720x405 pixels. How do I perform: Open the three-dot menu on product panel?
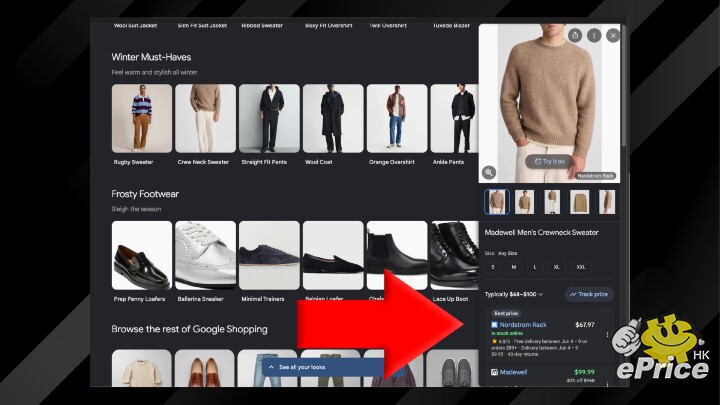click(594, 35)
